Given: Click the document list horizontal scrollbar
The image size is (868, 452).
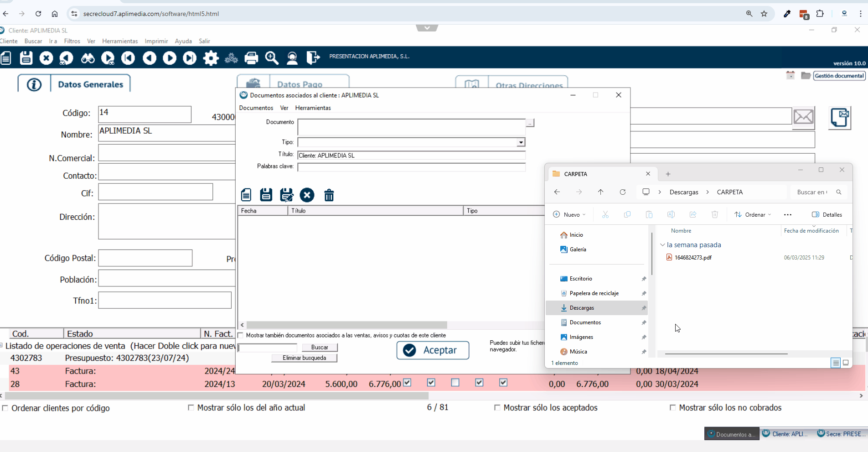Looking at the screenshot, I should [x=346, y=325].
